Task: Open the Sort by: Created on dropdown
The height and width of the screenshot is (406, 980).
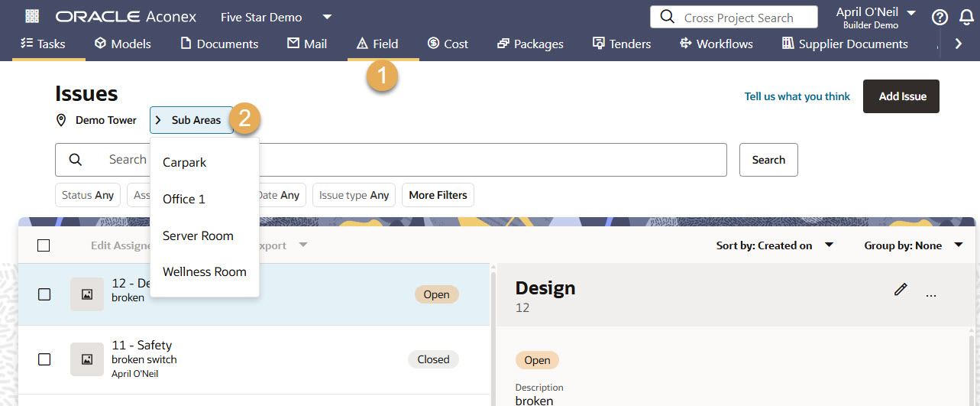Action: tap(775, 245)
